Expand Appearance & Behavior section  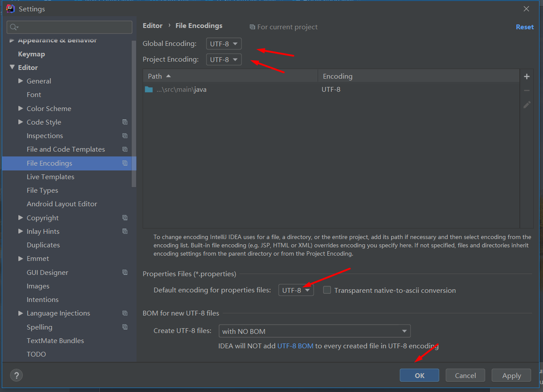coord(12,40)
